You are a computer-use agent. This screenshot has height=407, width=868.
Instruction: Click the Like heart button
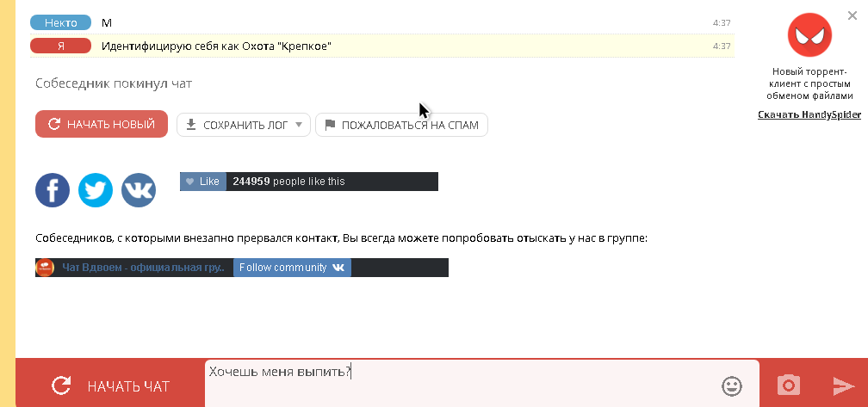coord(203,182)
